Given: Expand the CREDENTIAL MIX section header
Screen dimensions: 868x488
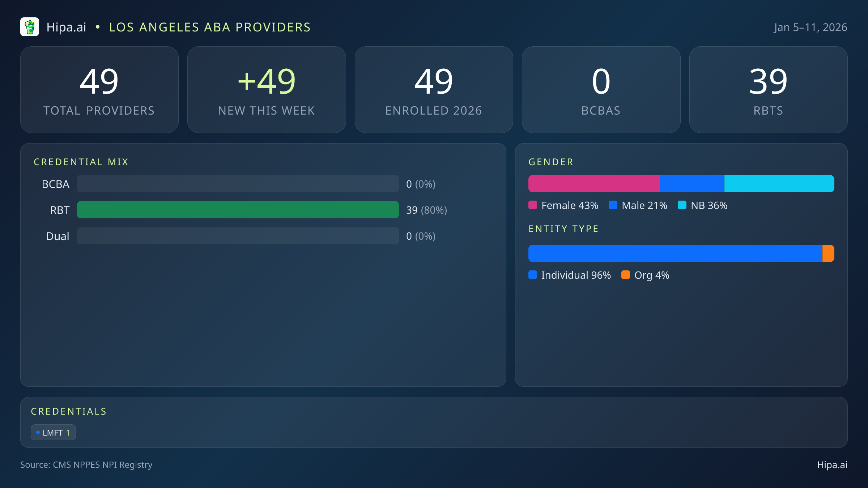Looking at the screenshot, I should 81,162.
